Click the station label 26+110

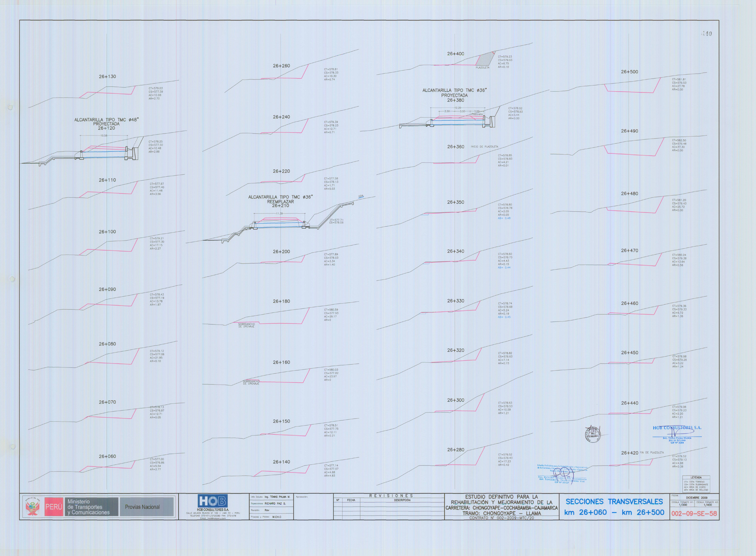coord(107,180)
